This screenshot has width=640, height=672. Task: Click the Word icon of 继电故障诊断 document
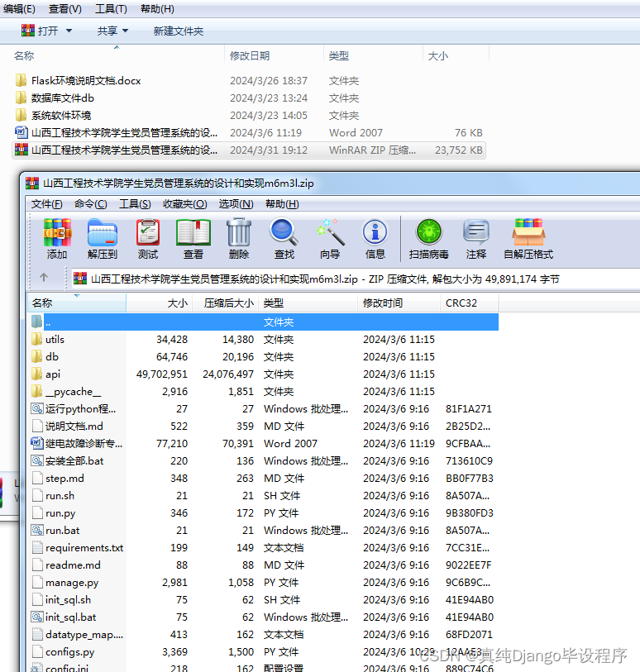click(x=37, y=443)
